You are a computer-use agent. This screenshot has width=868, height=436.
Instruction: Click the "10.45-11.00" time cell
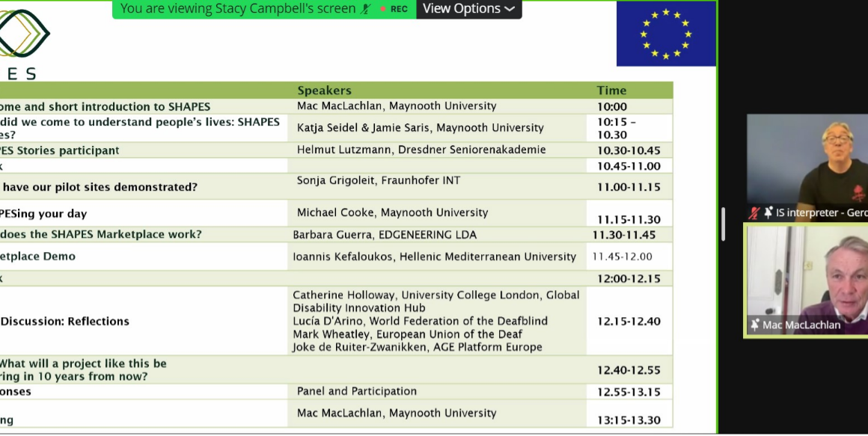(629, 166)
